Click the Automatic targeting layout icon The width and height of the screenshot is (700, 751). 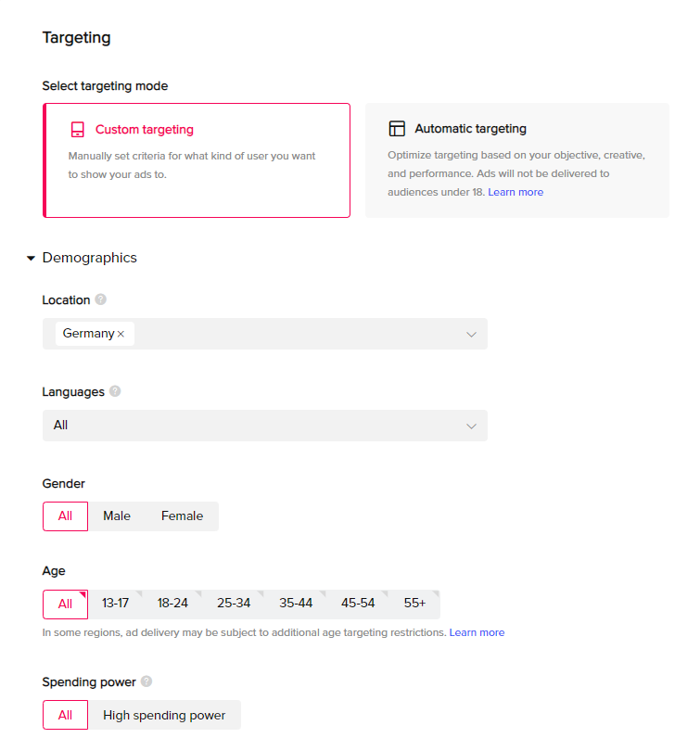coord(397,128)
